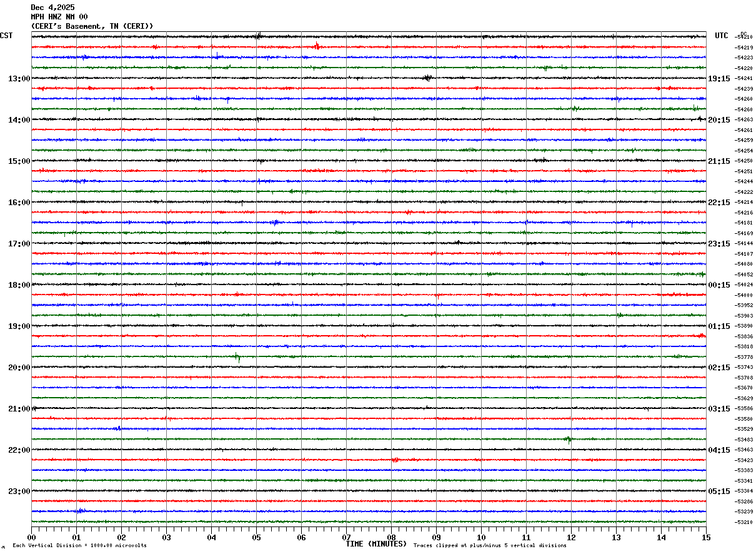Select the 17:00 CST time label

(19, 244)
